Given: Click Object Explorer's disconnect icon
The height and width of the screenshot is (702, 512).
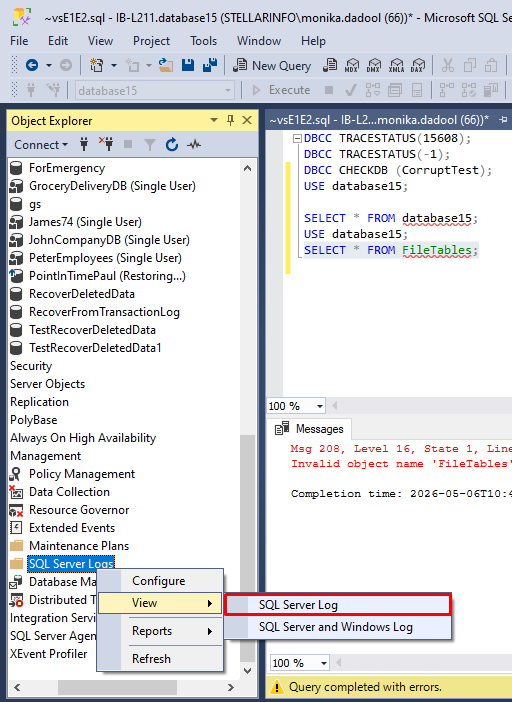Looking at the screenshot, I should click(x=106, y=144).
